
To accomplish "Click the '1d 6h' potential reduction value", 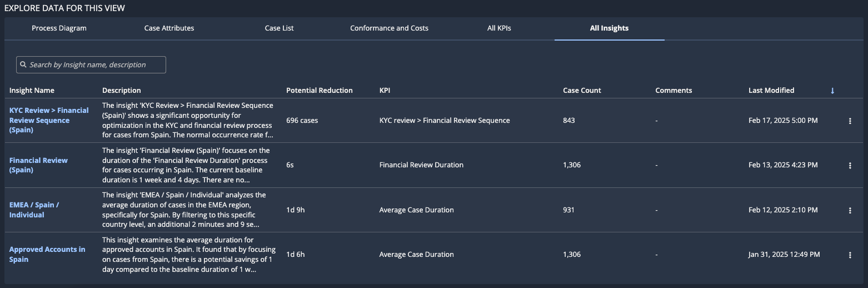I will pos(296,254).
